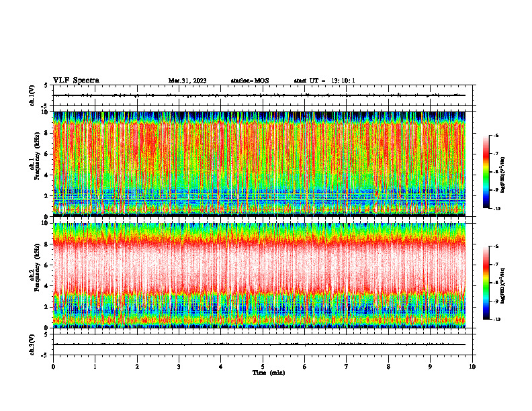
Task: Select the ch.2 colorbar log(PSD) label
Action: point(503,287)
